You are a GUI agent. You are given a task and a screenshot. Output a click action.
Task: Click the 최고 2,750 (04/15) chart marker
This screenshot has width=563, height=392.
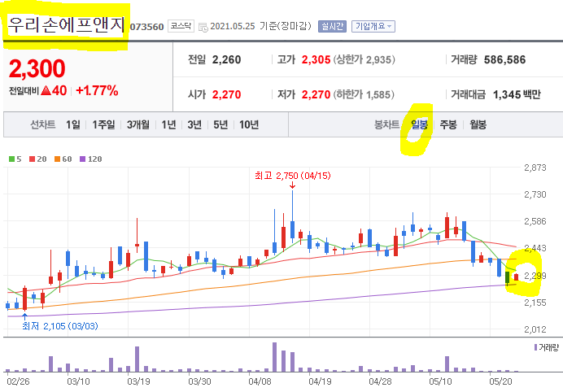click(293, 176)
